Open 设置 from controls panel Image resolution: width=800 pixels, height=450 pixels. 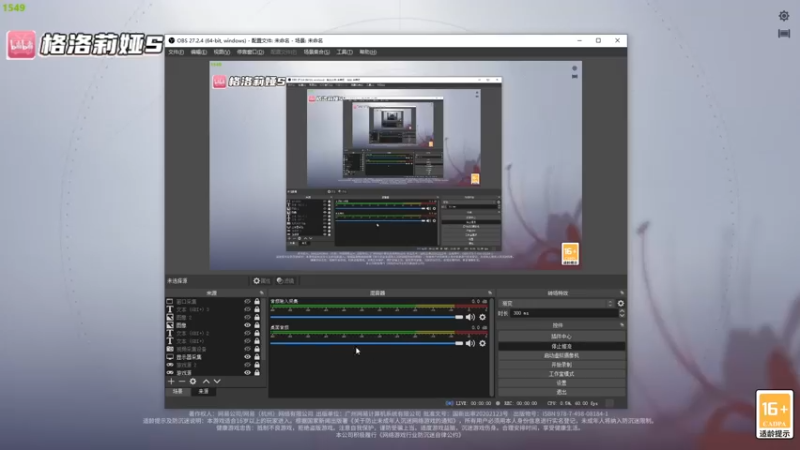tap(561, 383)
